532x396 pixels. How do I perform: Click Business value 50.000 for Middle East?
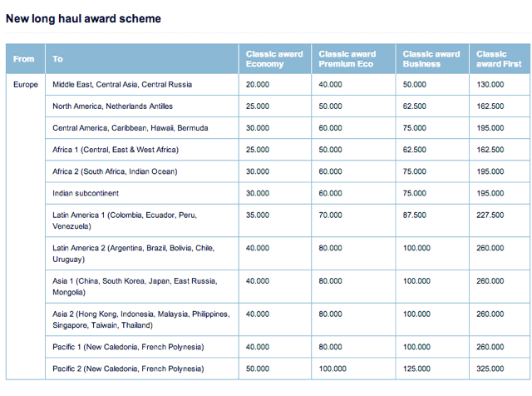[415, 85]
